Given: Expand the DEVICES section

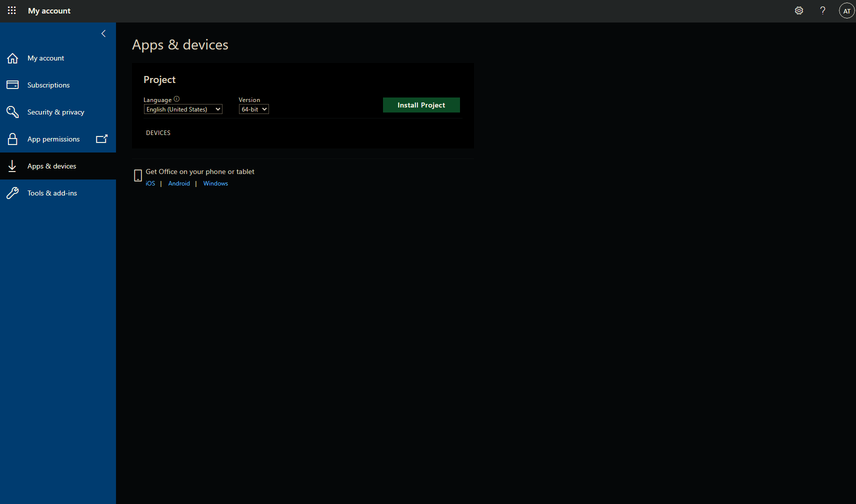Looking at the screenshot, I should 158,133.
